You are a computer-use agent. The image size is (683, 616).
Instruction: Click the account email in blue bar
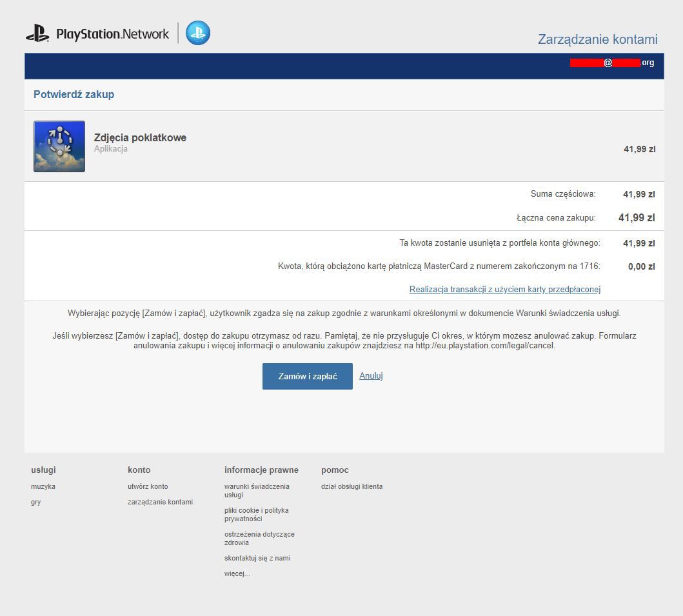[x=611, y=63]
